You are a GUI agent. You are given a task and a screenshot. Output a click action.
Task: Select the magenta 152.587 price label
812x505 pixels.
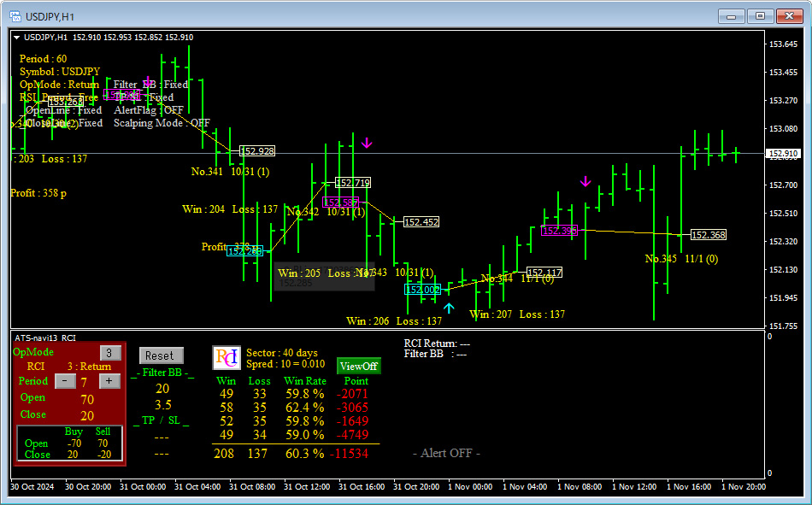[341, 202]
